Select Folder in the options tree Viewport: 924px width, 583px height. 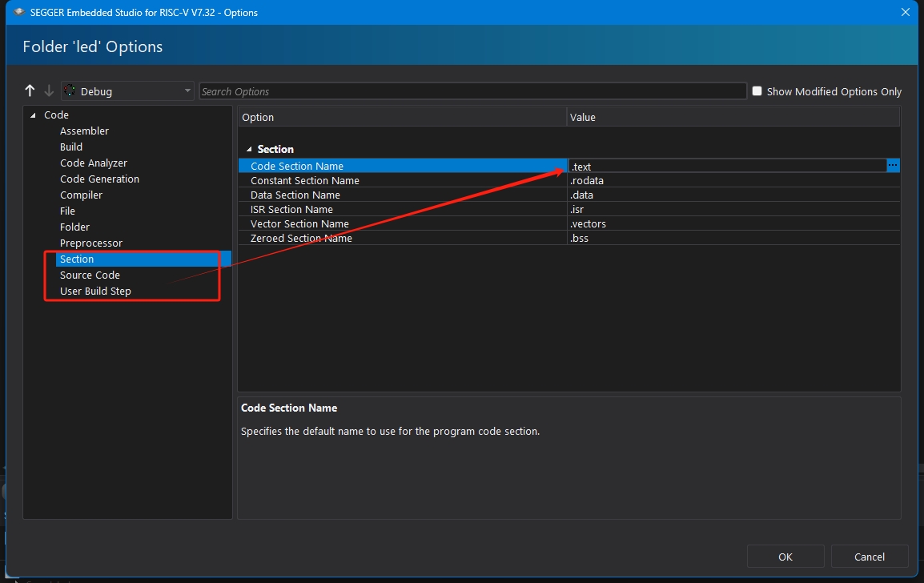(74, 227)
